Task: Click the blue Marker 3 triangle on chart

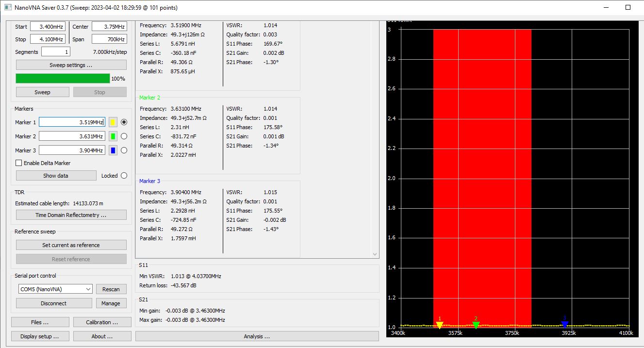Action: click(565, 325)
